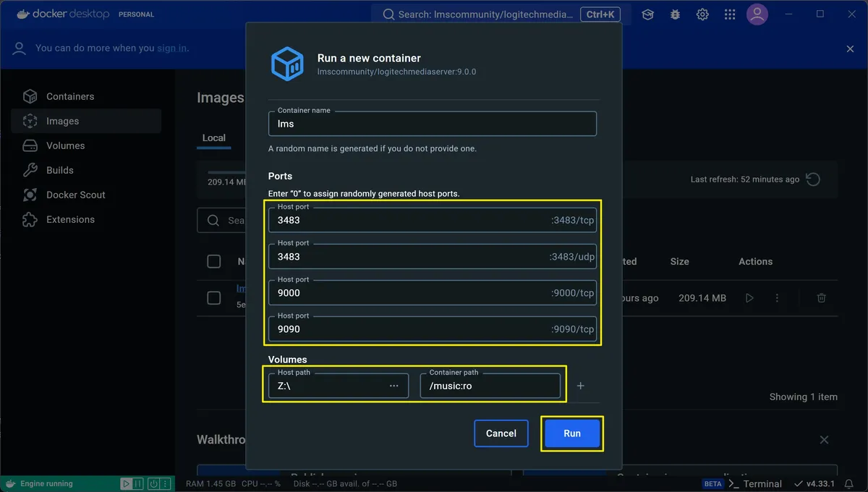The height and width of the screenshot is (492, 868).
Task: Tick the checkbox for the lmscommunity image row
Action: click(214, 297)
